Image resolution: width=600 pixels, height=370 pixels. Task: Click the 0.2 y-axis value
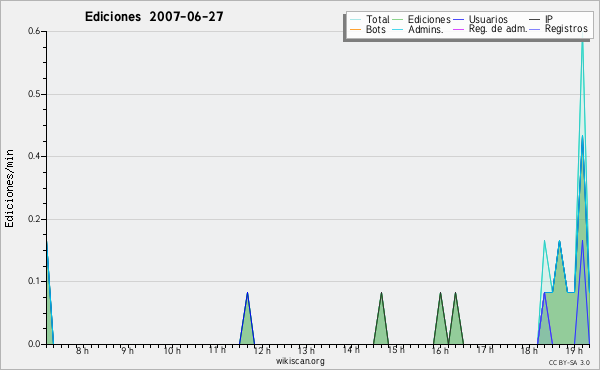pyautogui.click(x=34, y=219)
